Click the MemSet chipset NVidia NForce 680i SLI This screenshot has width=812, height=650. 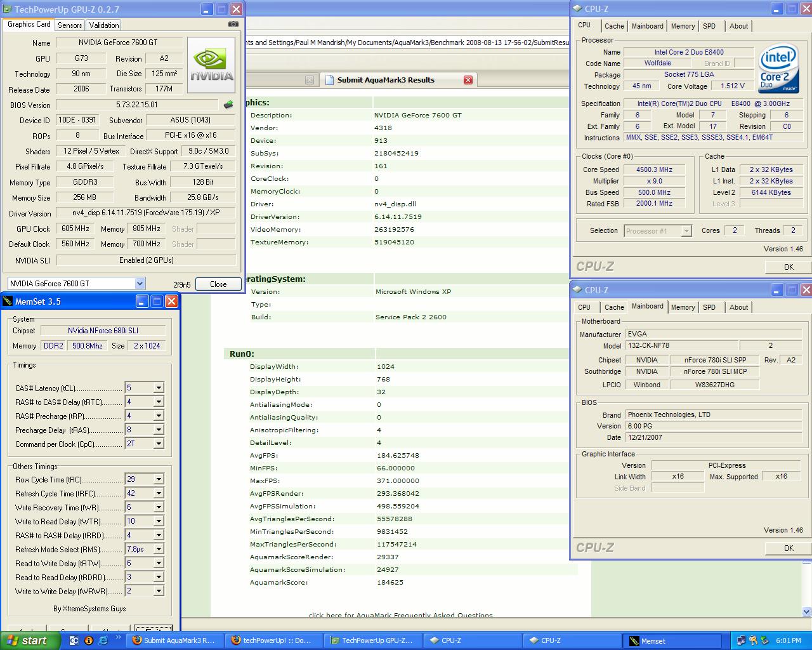(103, 331)
